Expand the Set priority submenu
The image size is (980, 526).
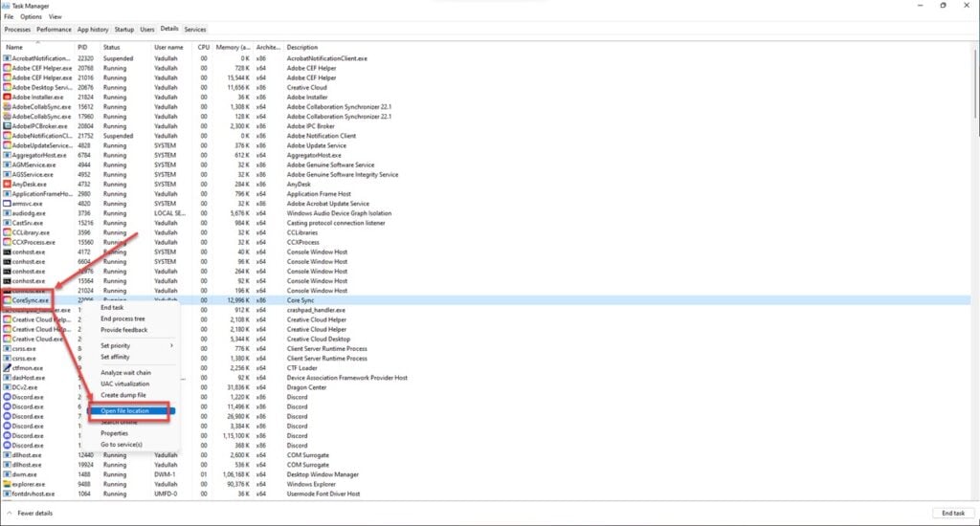click(136, 345)
